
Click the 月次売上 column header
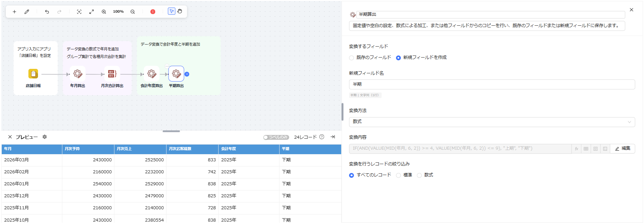(140, 149)
